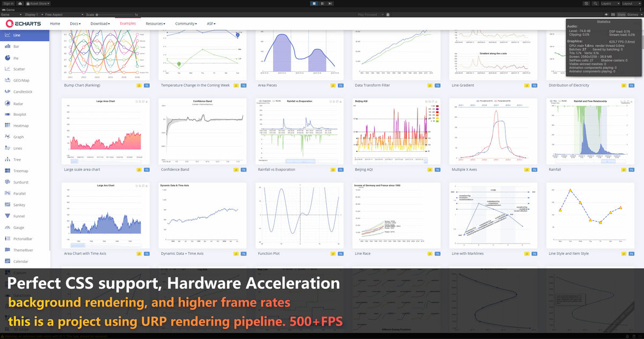644x339 pixels.
Task: Toggle the shortcuts keyboard icon in Game view
Action: 613,14
